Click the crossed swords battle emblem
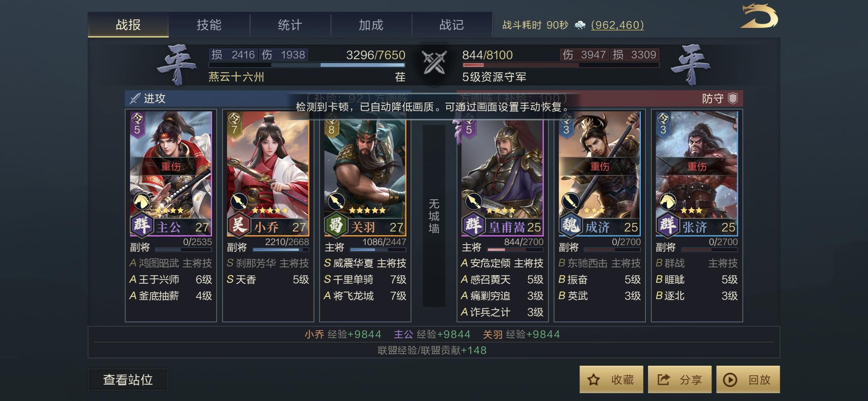The image size is (868, 401). [x=434, y=62]
